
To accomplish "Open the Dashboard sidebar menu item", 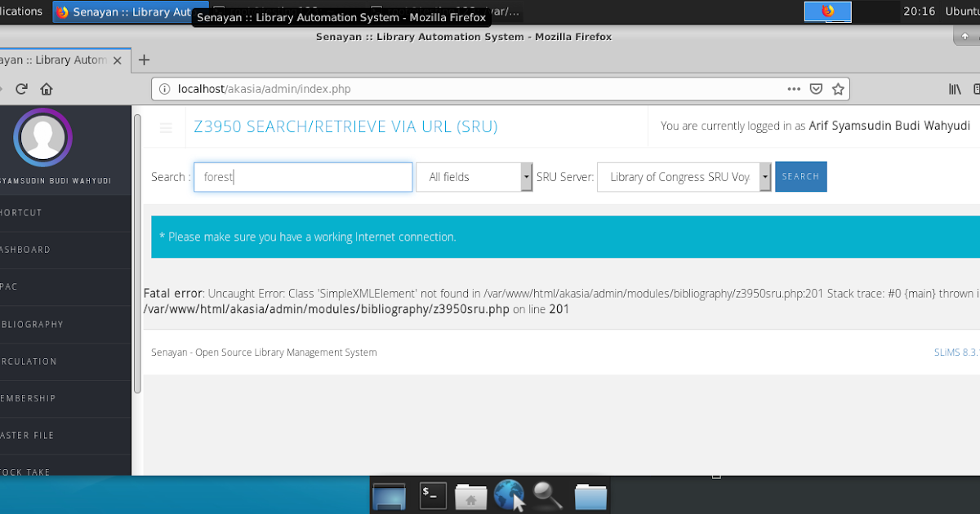I will click(65, 250).
